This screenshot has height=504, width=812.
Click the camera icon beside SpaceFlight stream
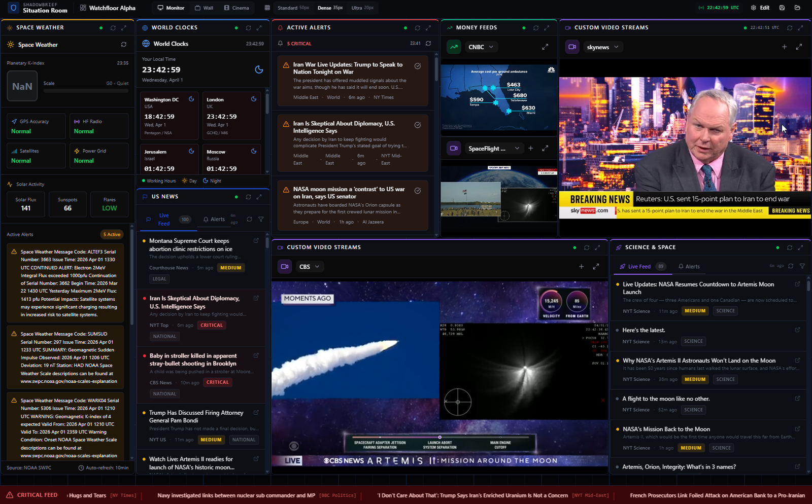coord(454,149)
